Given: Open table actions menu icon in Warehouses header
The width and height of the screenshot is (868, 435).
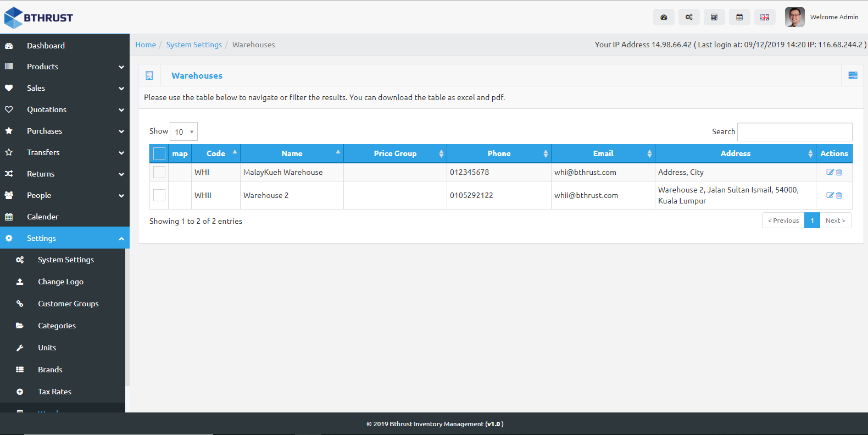Looking at the screenshot, I should pos(853,75).
